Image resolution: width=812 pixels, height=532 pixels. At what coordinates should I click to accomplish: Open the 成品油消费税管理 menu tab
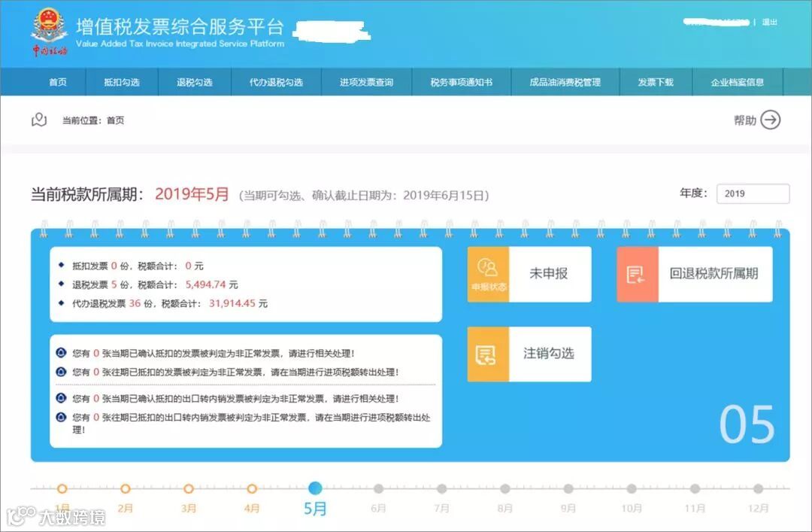pos(565,82)
